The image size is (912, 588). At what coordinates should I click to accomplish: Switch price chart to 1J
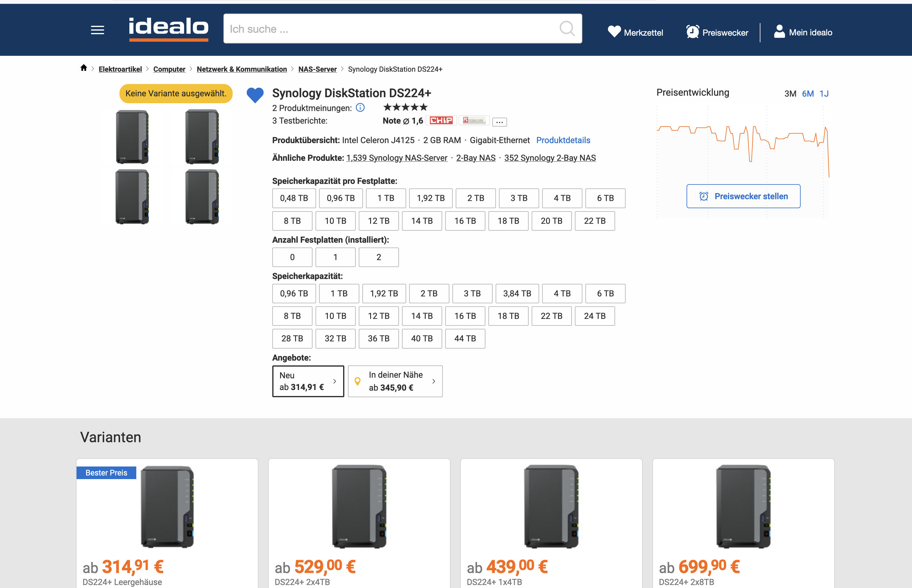point(824,94)
